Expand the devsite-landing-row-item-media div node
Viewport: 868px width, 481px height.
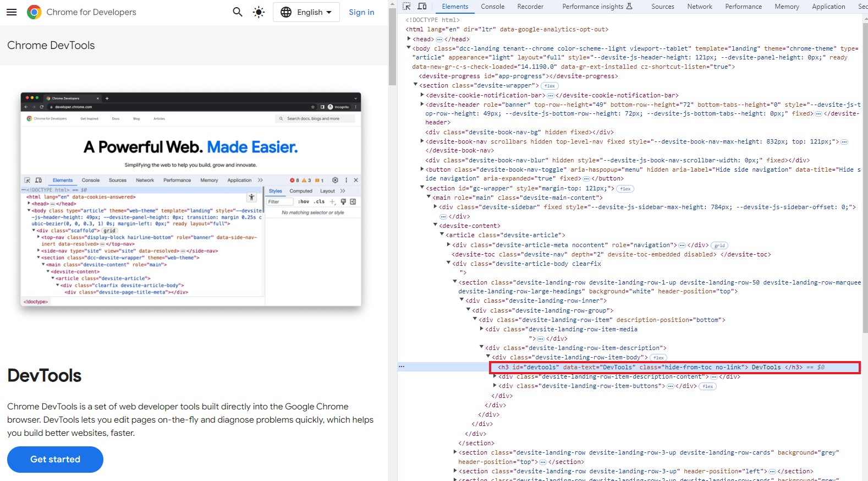[481, 329]
